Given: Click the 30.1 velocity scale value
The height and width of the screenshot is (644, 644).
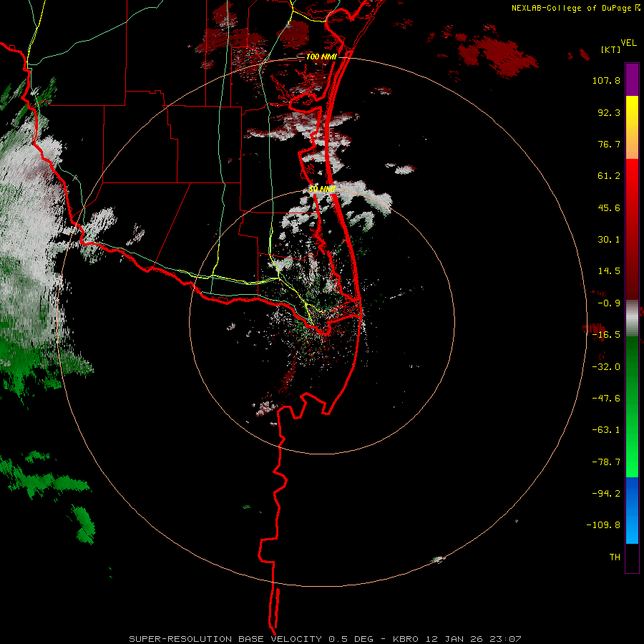Looking at the screenshot, I should (609, 240).
